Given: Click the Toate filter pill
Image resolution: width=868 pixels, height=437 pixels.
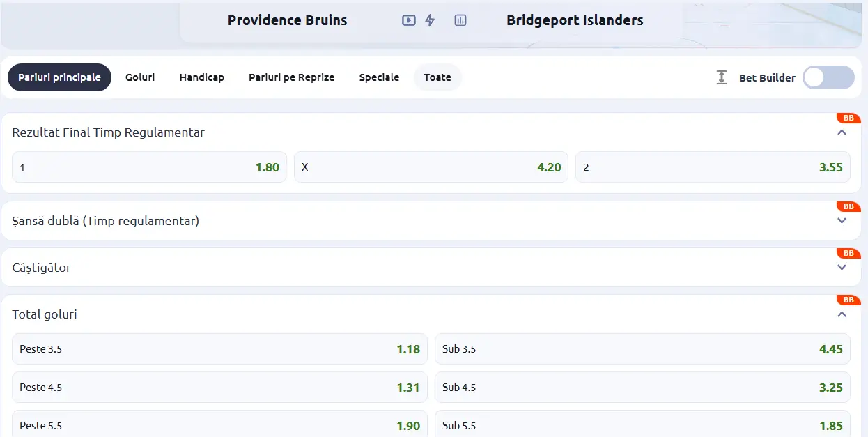Looking at the screenshot, I should click(437, 77).
